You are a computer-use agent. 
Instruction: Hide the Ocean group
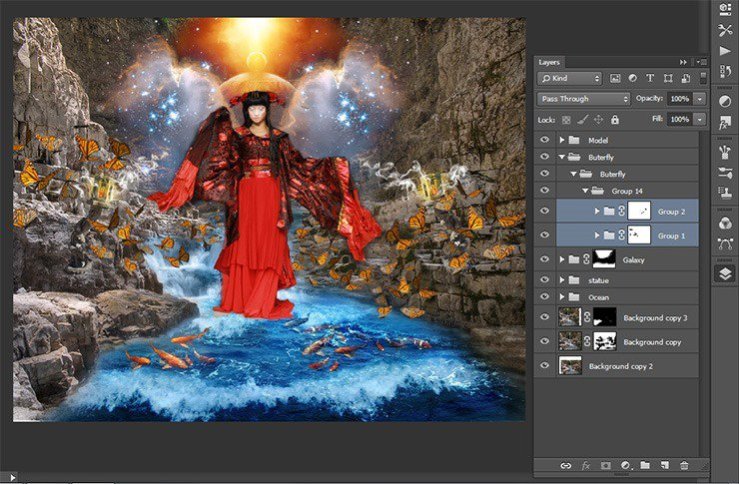point(544,297)
